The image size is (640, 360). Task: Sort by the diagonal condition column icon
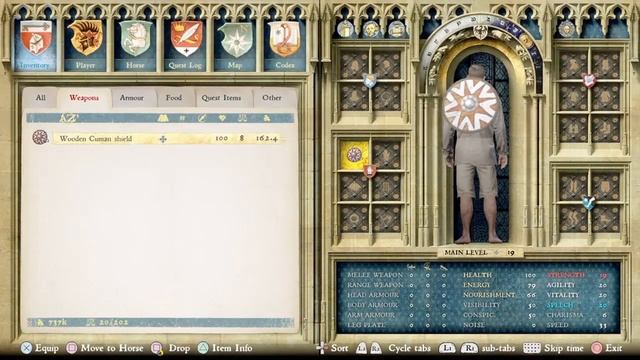[202, 118]
